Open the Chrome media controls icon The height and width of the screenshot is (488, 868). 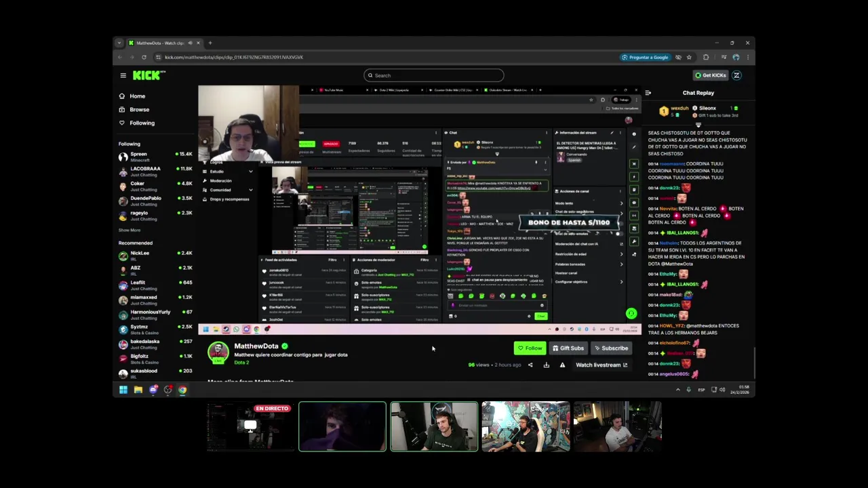pos(724,57)
